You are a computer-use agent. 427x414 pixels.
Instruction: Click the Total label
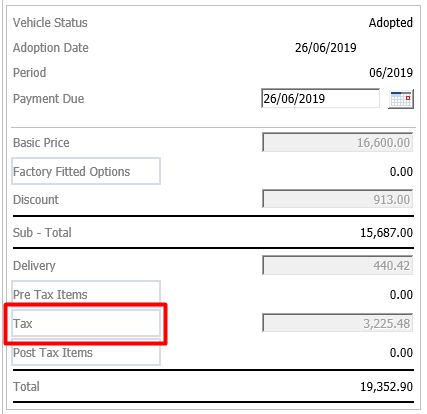point(26,387)
